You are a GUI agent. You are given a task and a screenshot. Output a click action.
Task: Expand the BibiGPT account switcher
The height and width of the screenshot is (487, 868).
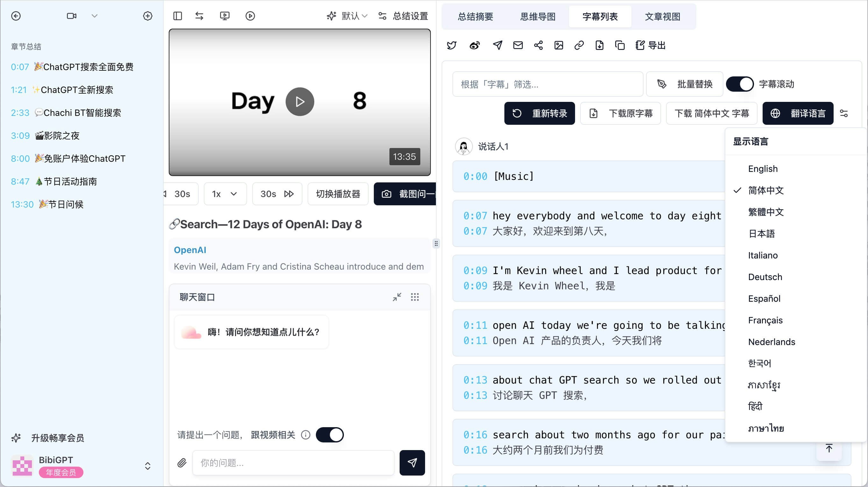(148, 466)
